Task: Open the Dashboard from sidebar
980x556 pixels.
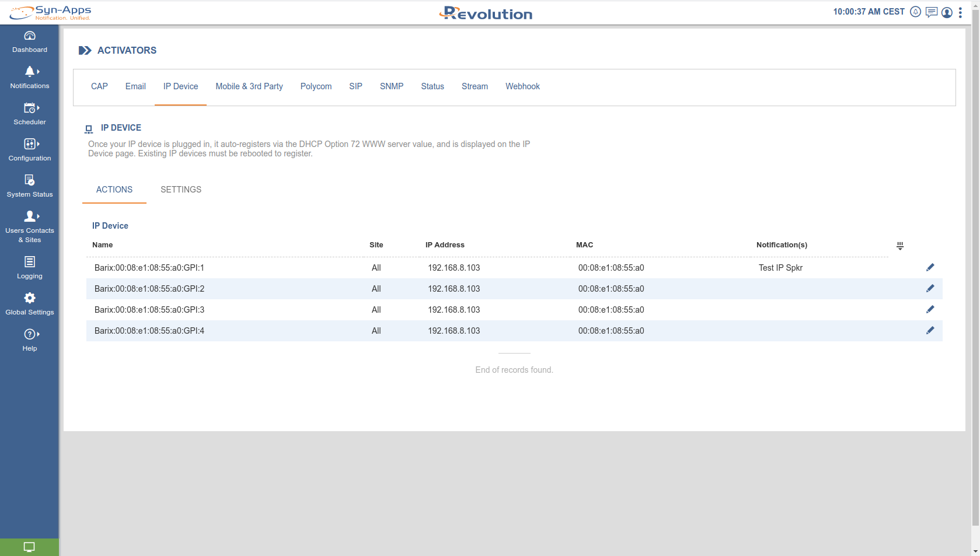Action: point(29,41)
